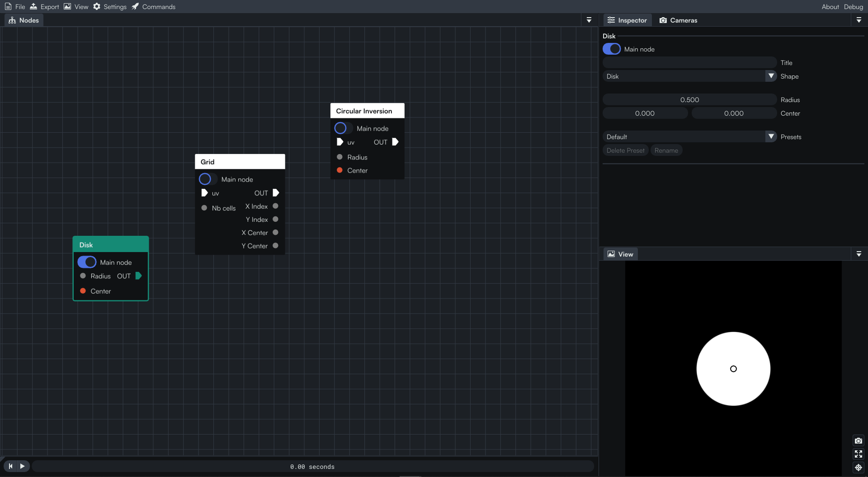Open the About link
868x477 pixels.
(x=830, y=6)
